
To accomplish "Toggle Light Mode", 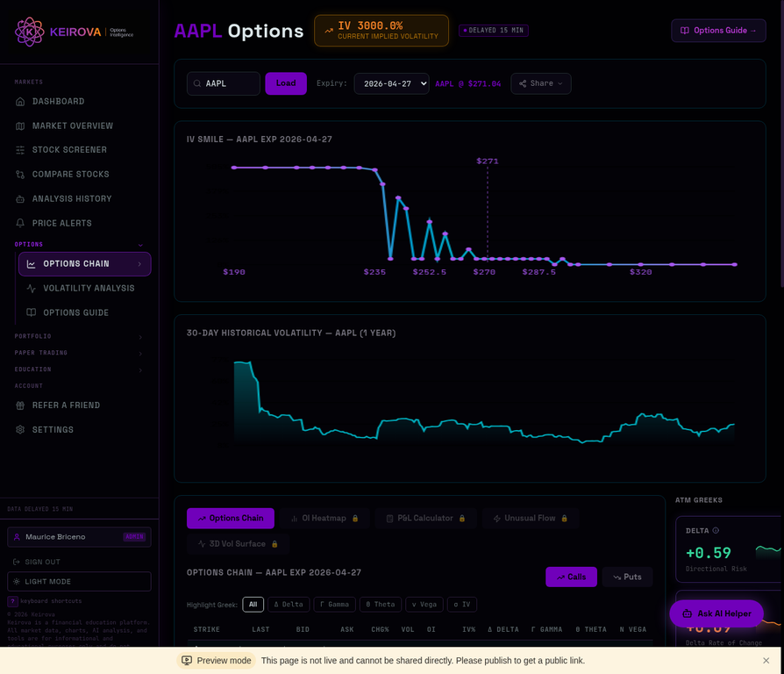I will [79, 582].
